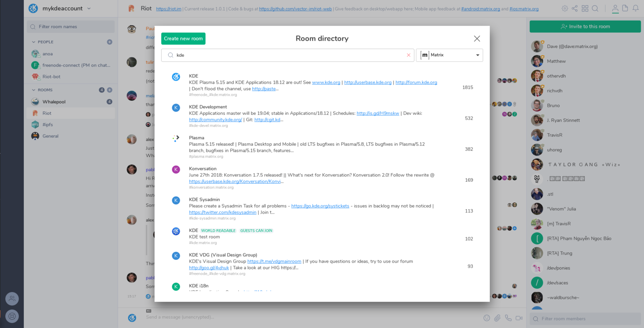
Task: Clear the kde search text
Action: (x=409, y=55)
